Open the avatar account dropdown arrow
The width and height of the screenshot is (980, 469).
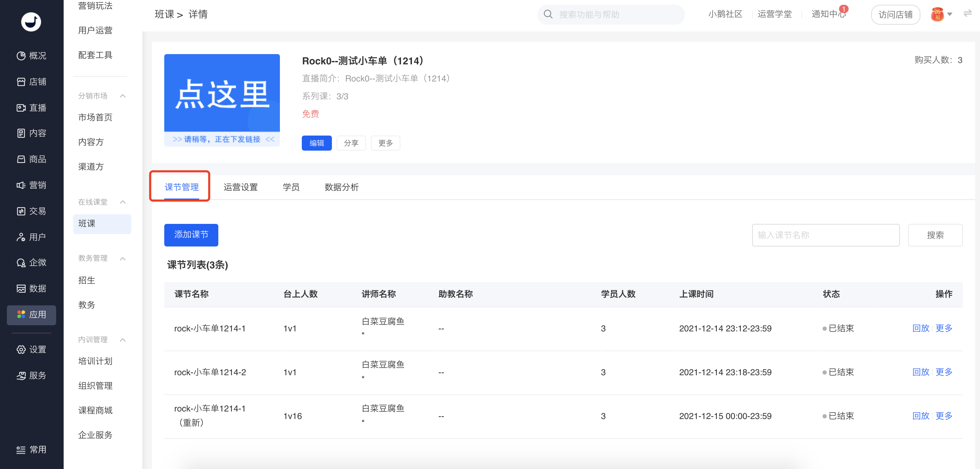tap(950, 14)
